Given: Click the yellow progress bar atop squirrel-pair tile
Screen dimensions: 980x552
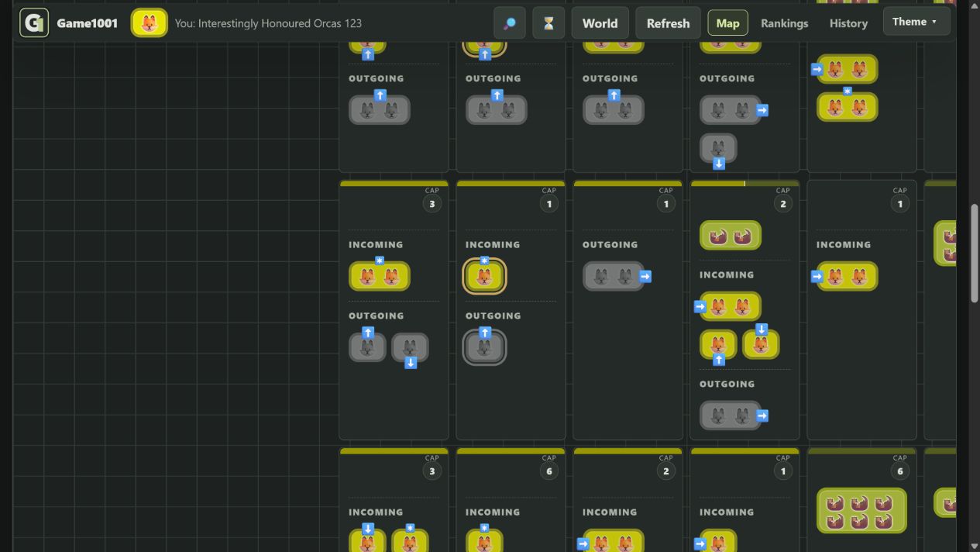Looking at the screenshot, I should 744,184.
